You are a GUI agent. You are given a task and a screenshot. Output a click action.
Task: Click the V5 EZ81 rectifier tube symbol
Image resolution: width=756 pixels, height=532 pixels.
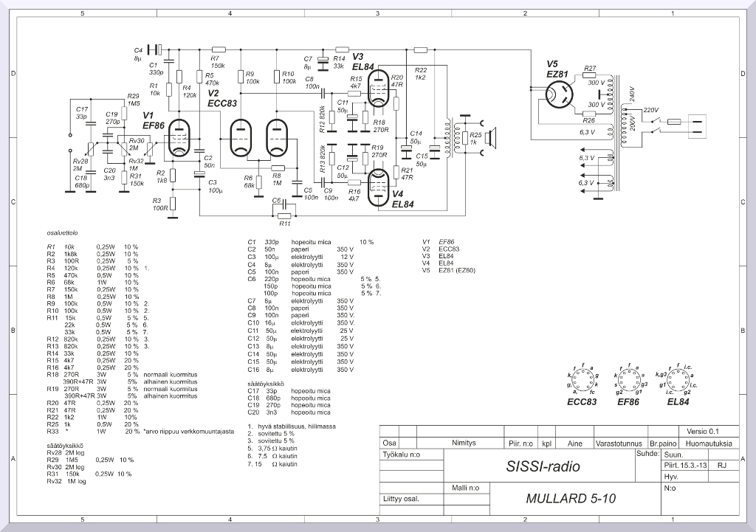pyautogui.click(x=557, y=93)
